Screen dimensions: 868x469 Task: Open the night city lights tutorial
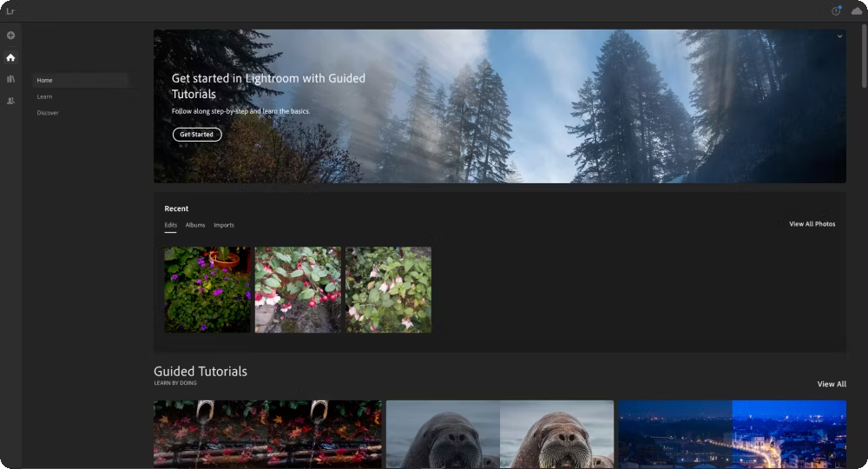click(732, 434)
